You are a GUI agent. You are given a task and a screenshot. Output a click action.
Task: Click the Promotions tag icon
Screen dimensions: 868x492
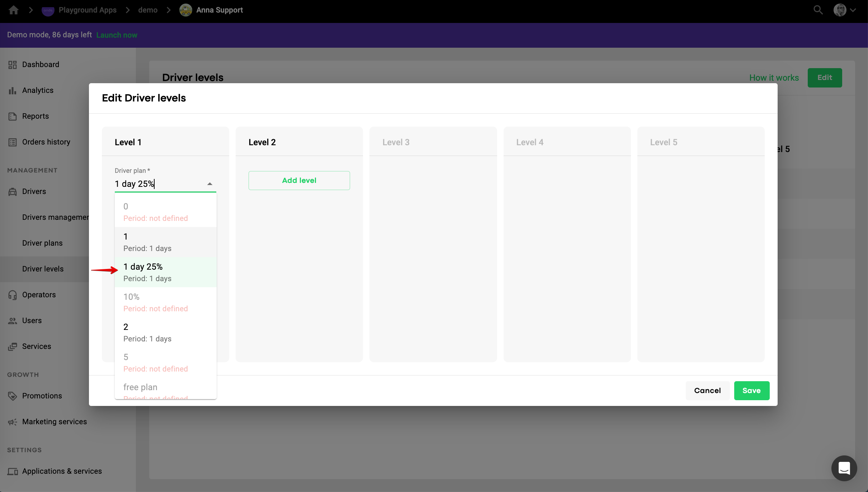[13, 396]
